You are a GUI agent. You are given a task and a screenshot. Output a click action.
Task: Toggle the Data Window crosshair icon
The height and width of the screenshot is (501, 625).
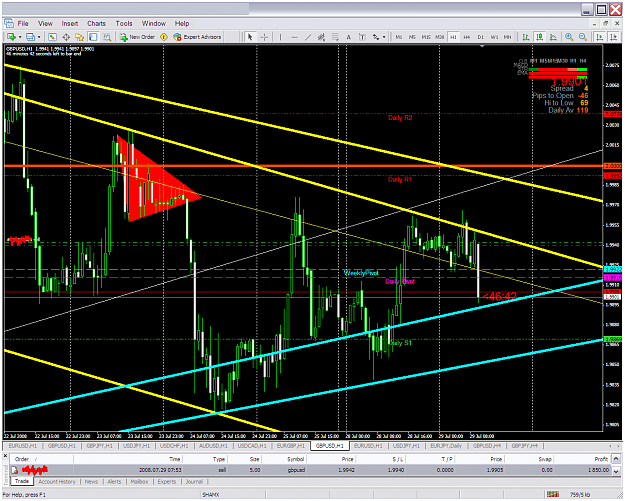point(66,37)
